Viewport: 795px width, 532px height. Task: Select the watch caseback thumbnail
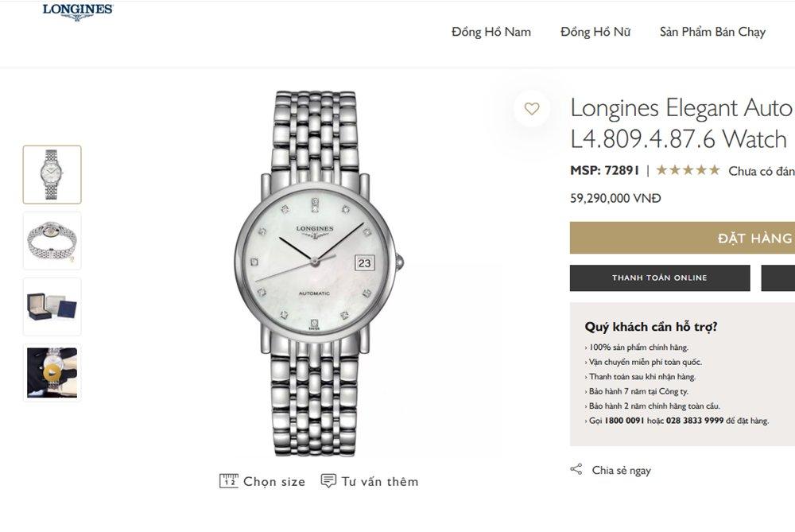tap(52, 240)
